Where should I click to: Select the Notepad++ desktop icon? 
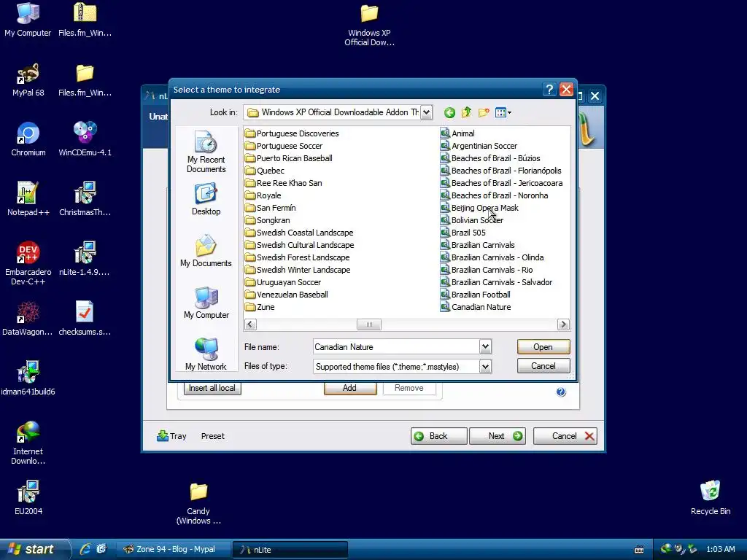point(28,200)
